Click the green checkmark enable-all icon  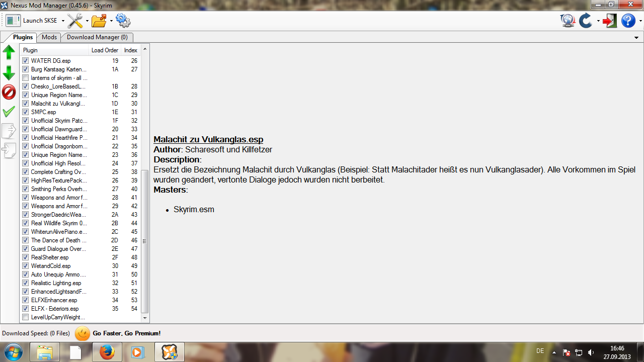point(9,112)
